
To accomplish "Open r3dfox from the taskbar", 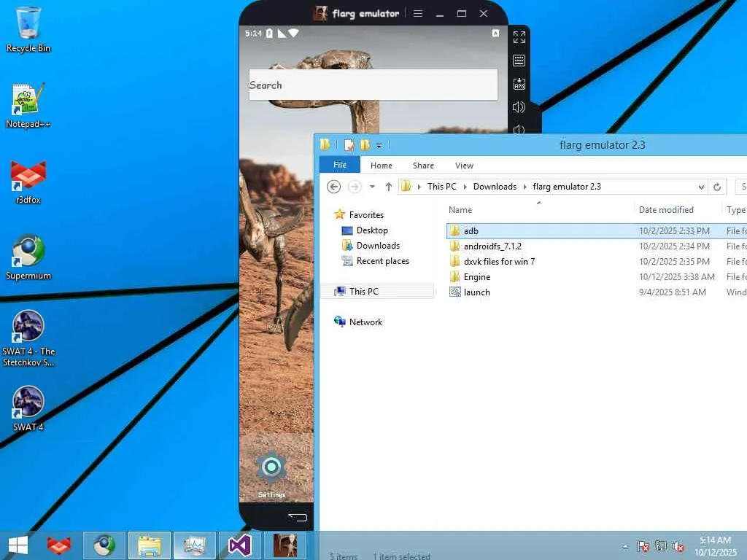I will pos(58,545).
